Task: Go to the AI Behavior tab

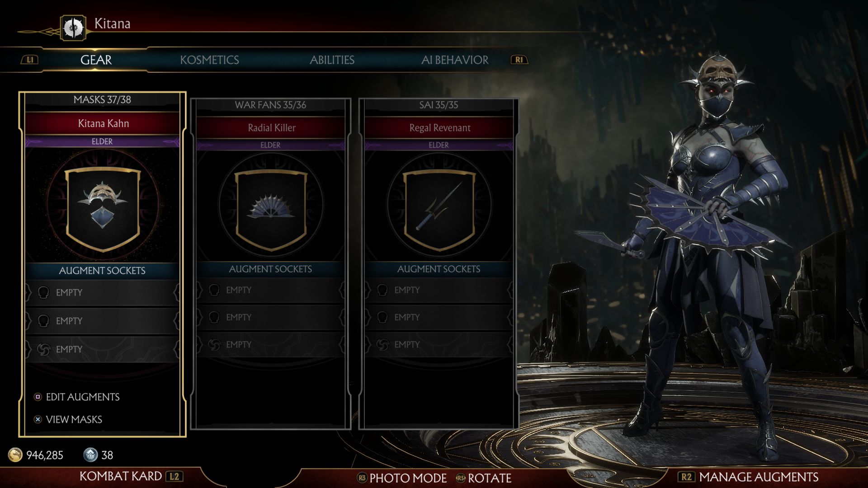Action: click(x=455, y=60)
